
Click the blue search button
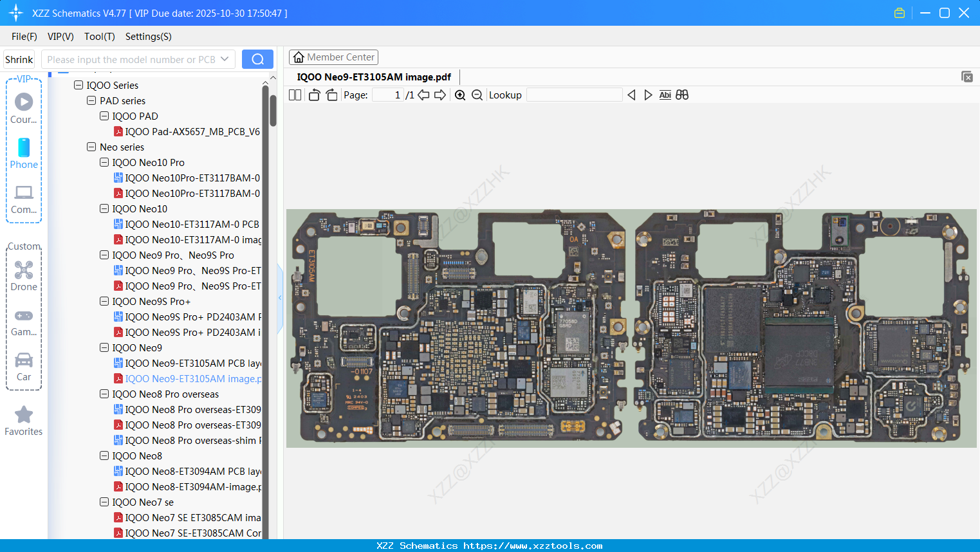[x=257, y=59]
